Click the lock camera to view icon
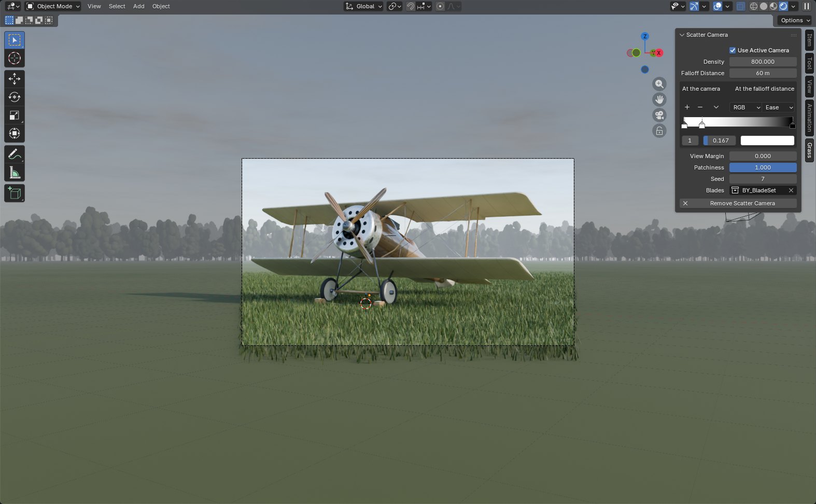The image size is (816, 504). click(659, 131)
